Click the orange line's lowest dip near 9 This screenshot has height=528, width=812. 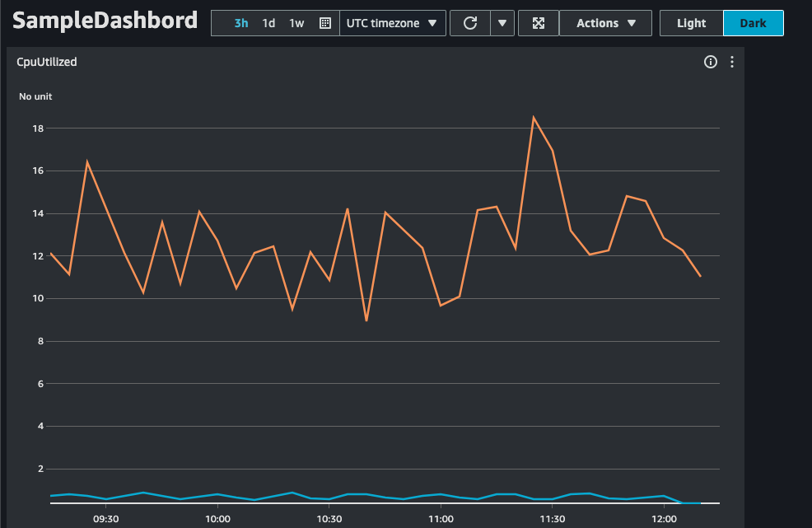(x=366, y=320)
